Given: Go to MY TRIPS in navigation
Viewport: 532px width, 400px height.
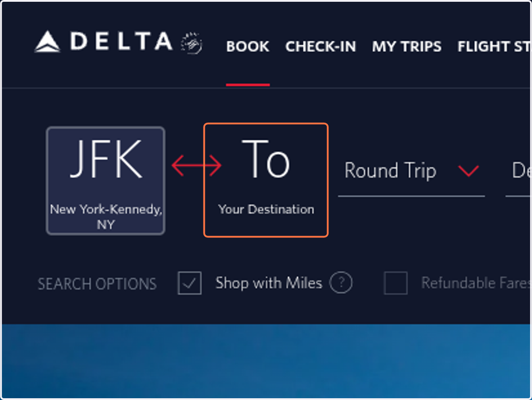Looking at the screenshot, I should (407, 47).
